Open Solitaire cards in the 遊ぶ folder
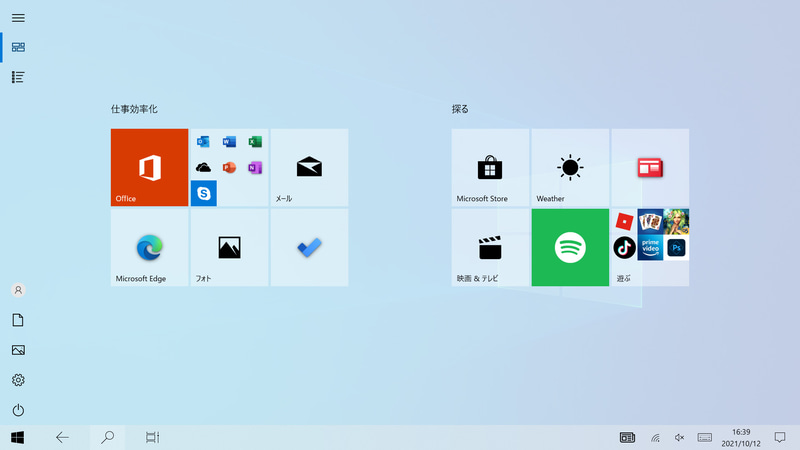Screen dimensions: 800x450 [650, 221]
